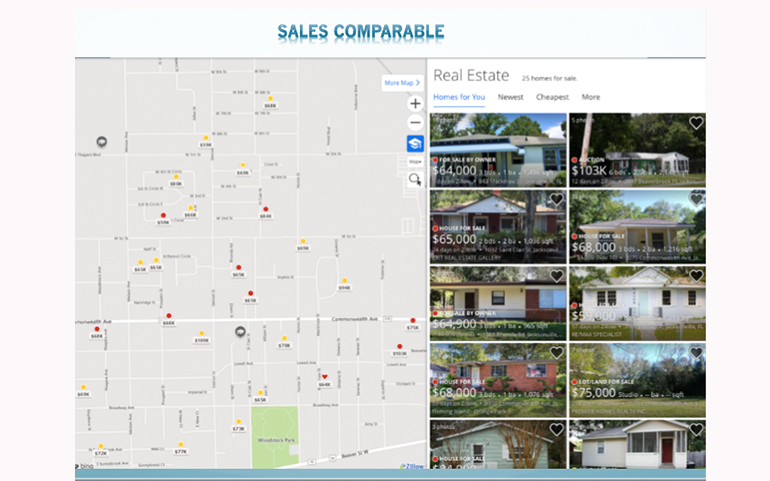Click the $64,900 for sale by owner listing
The height and width of the screenshot is (481, 770).
point(498,304)
